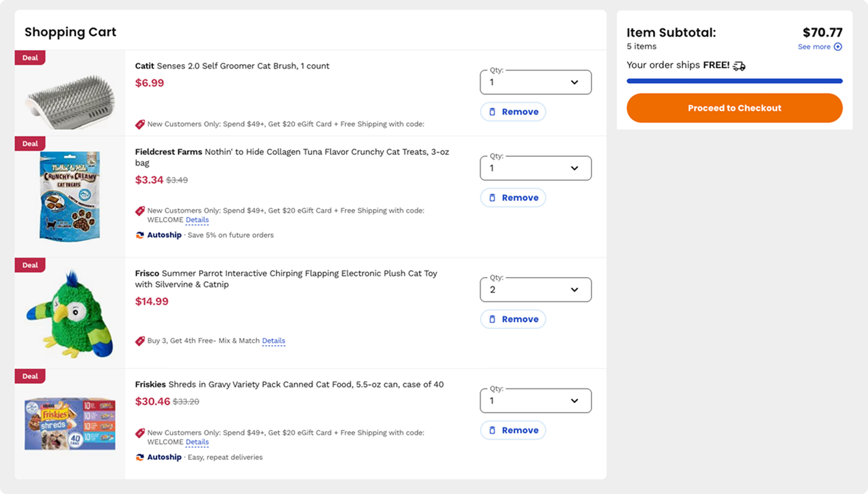Click the Deal badge on Frisco parrot toy
Screen dimensions: 868x494
(x=30, y=265)
